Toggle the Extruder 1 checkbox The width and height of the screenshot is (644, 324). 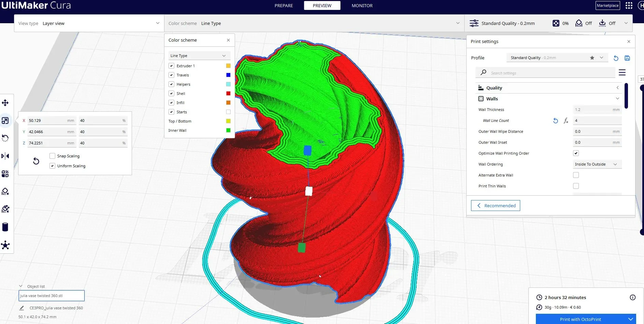(x=172, y=66)
